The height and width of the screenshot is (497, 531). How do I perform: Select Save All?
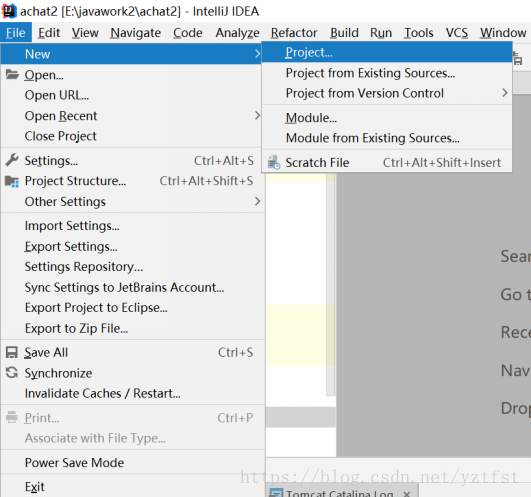click(x=132, y=352)
